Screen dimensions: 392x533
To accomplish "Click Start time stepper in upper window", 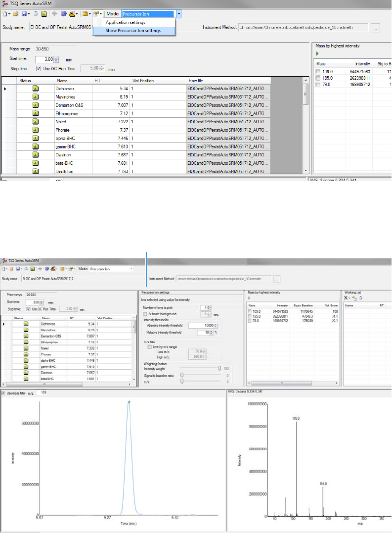I will 56,59.
